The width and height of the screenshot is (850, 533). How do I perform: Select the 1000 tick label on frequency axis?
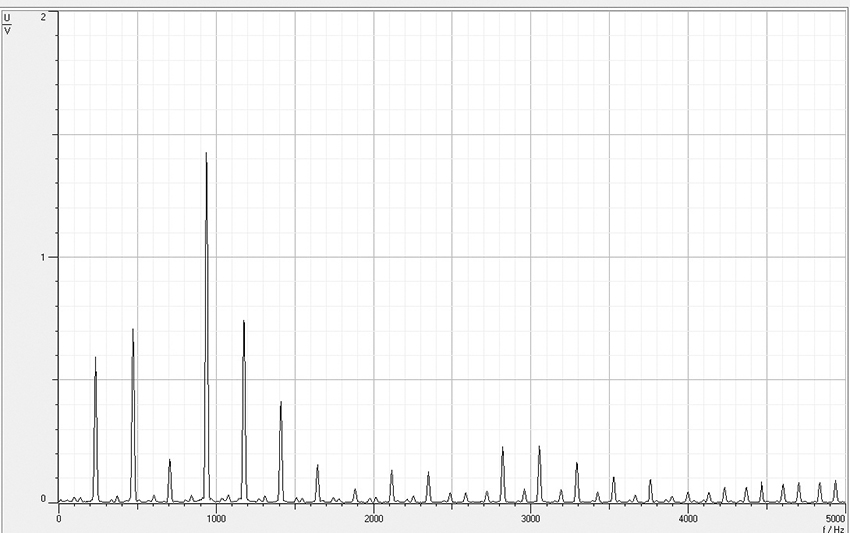coord(216,518)
